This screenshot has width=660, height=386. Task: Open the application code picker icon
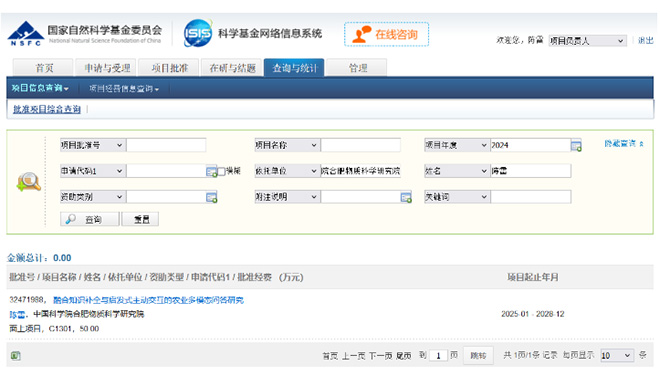(211, 172)
